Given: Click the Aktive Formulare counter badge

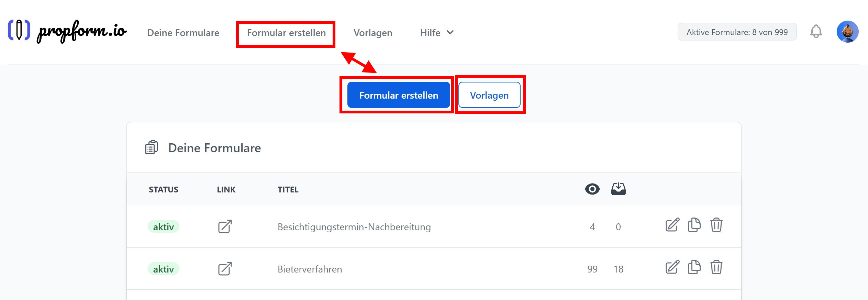Looking at the screenshot, I should tap(737, 32).
